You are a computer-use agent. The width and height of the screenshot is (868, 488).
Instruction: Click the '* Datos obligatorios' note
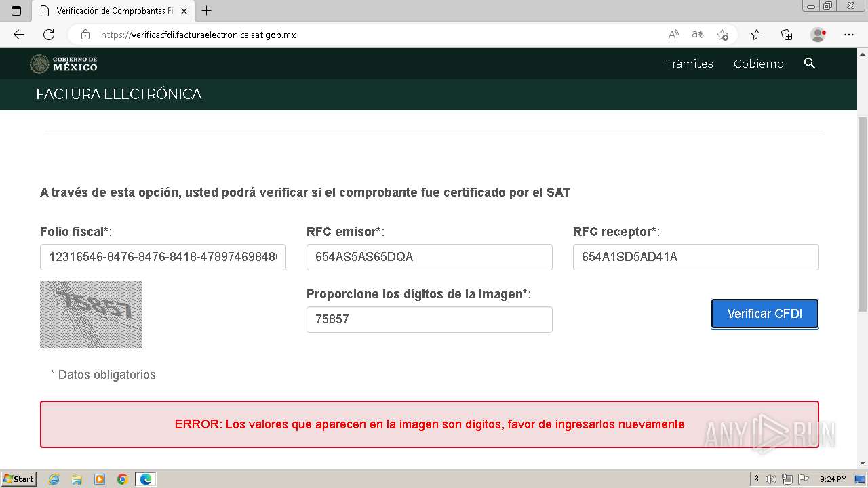103,375
